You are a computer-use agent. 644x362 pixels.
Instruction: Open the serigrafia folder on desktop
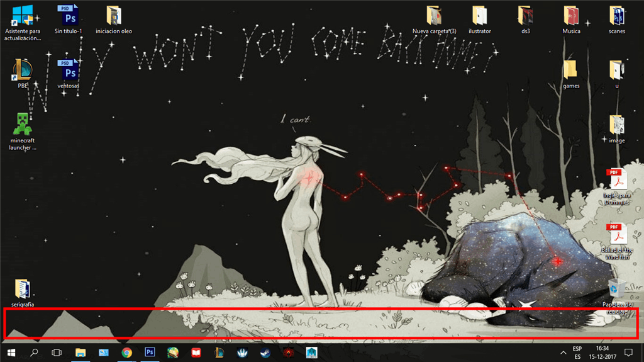click(23, 293)
